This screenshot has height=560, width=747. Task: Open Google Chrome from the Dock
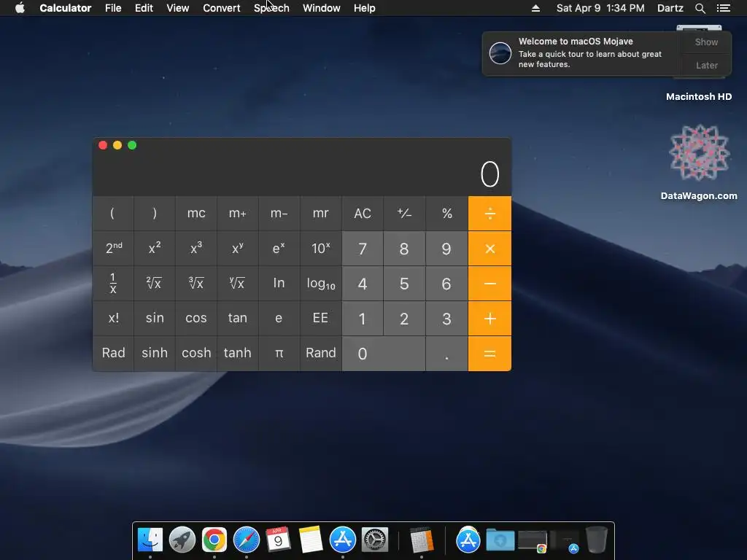pos(214,540)
